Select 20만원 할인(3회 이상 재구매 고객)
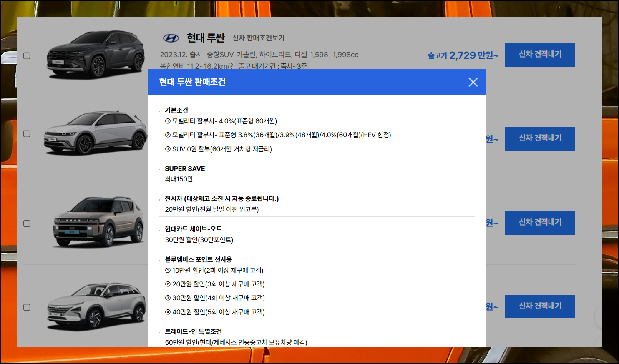619x364 pixels. click(x=215, y=284)
